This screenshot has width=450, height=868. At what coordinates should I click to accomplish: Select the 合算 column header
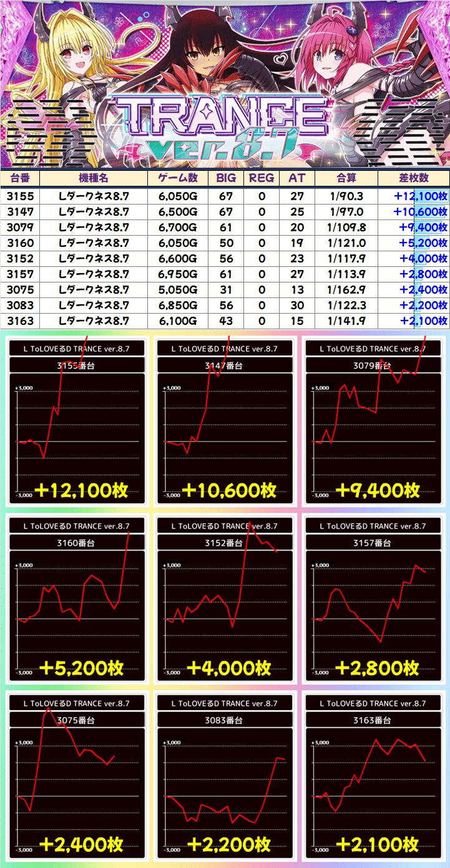pyautogui.click(x=346, y=178)
